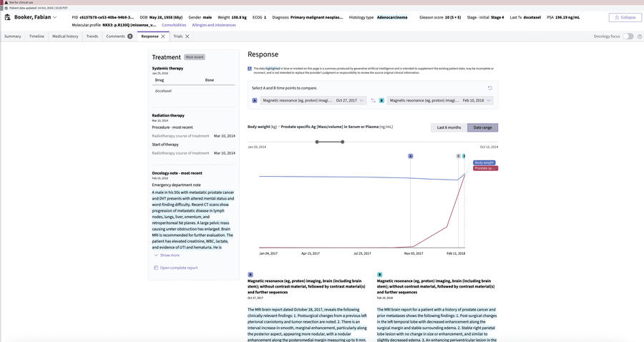Collapse the patient header banner
Screen dimensions: 644x342
tap(625, 17)
